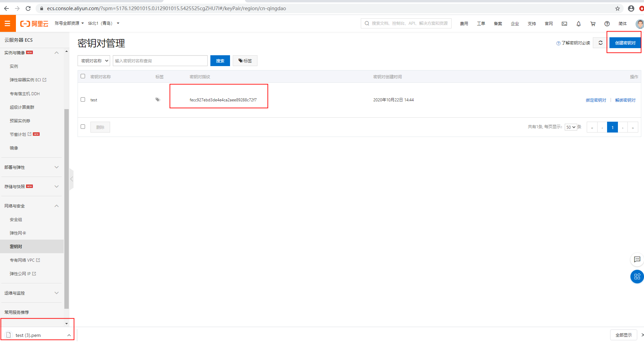
Task: Collapse the 实例与镜像 section
Action: (57, 53)
